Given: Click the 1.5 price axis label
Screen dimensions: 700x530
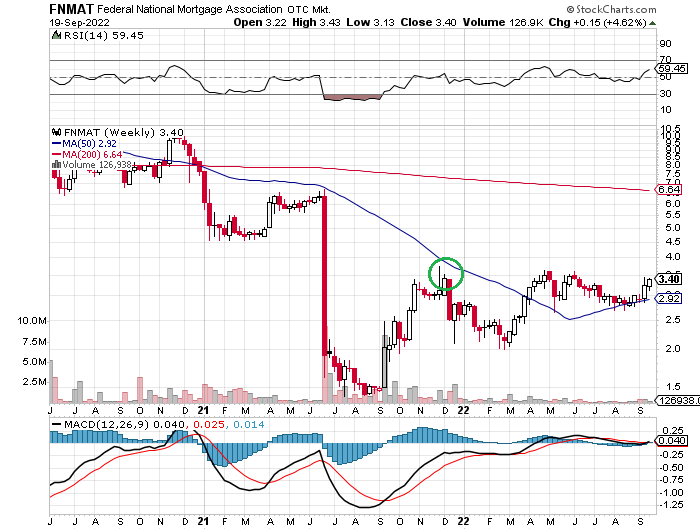Looking at the screenshot, I should (672, 387).
